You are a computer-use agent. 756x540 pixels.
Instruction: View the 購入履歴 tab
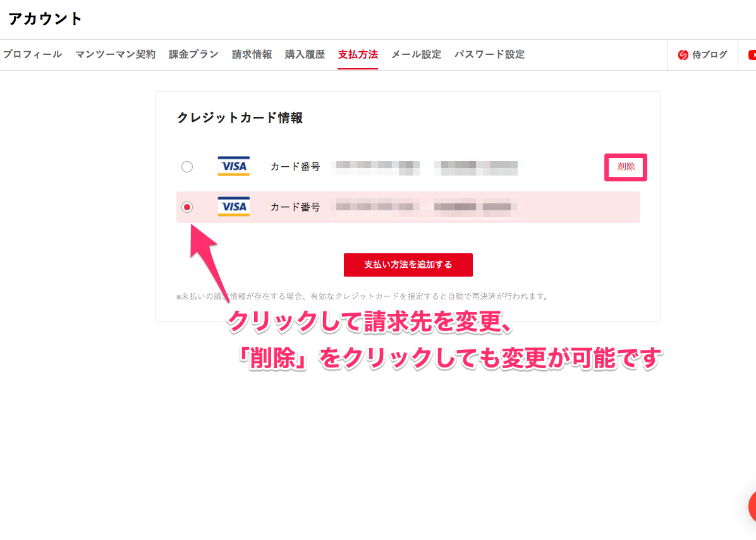pyautogui.click(x=305, y=54)
